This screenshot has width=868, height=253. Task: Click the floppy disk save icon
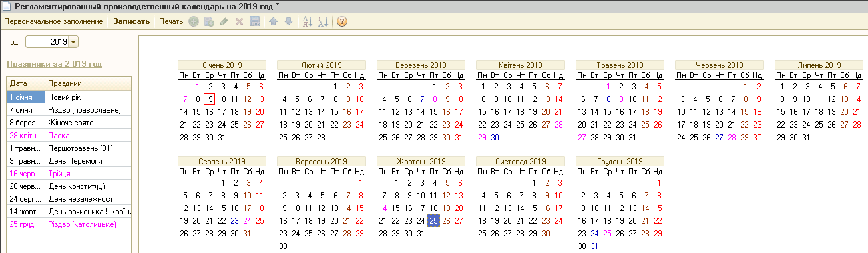tap(254, 21)
